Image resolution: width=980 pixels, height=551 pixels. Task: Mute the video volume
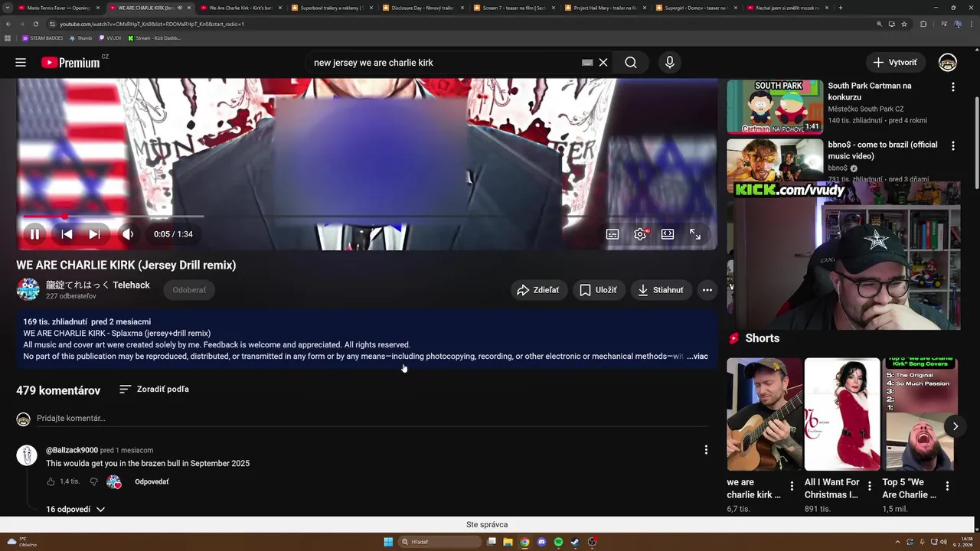(128, 234)
